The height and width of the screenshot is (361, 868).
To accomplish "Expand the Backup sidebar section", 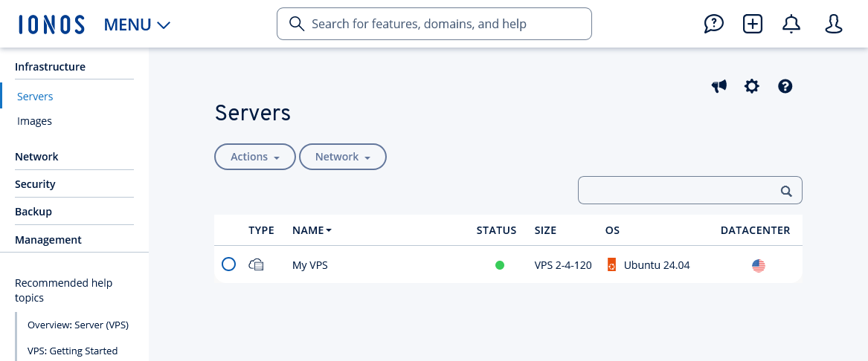I will pyautogui.click(x=33, y=212).
